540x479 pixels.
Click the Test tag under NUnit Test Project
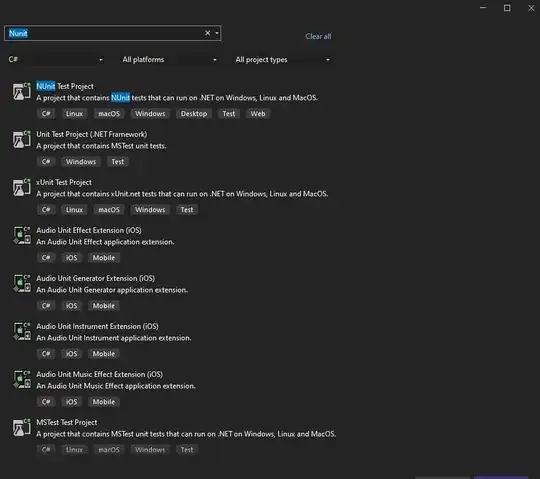(x=229, y=114)
